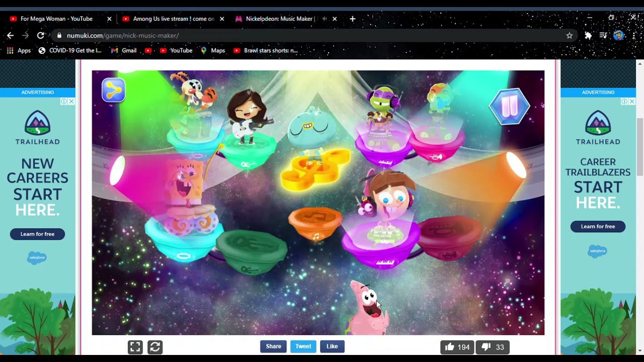
Task: Open ad info icon on right ad
Action: [x=624, y=102]
